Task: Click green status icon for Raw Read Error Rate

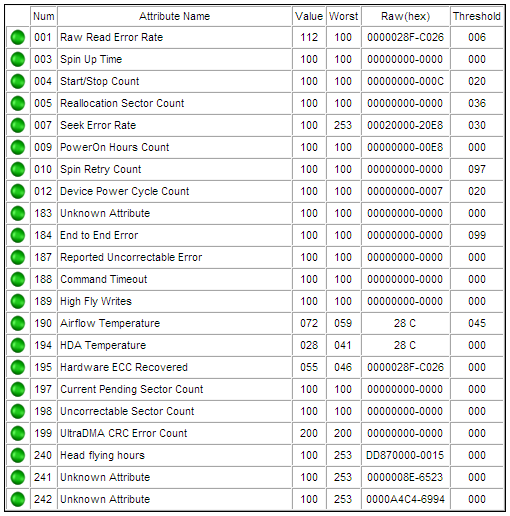Action: click(18, 37)
